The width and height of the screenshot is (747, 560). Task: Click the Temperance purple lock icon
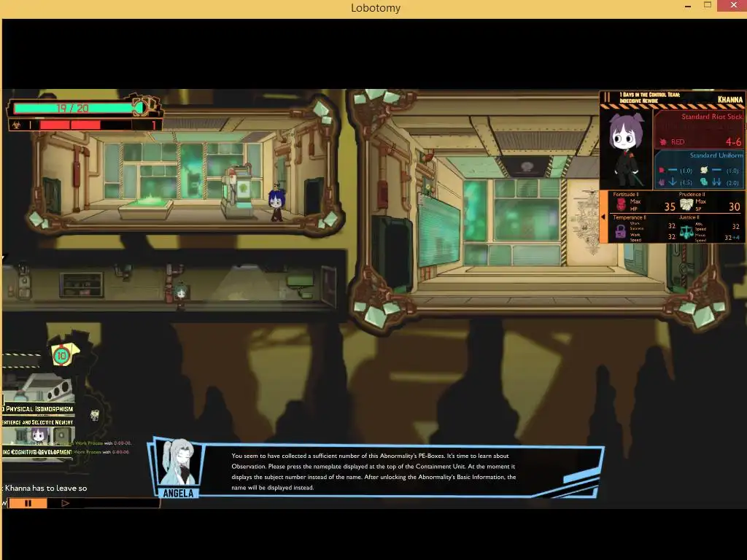620,231
